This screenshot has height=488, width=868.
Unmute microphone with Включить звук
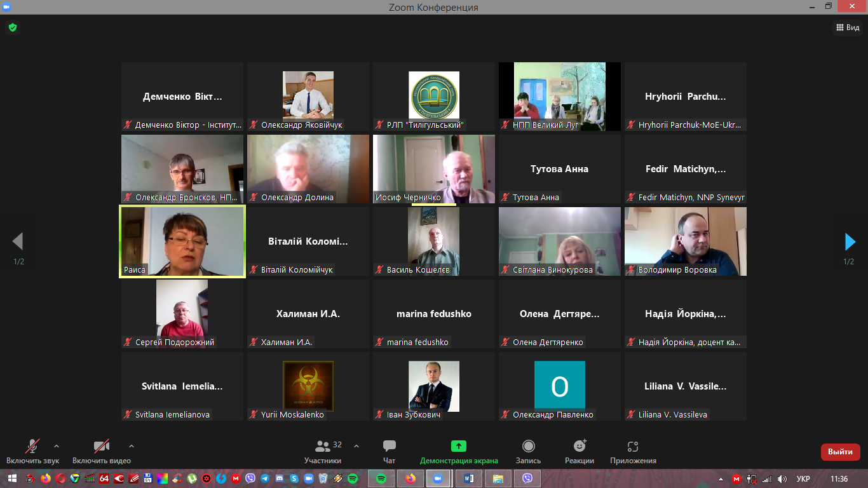[x=32, y=451]
